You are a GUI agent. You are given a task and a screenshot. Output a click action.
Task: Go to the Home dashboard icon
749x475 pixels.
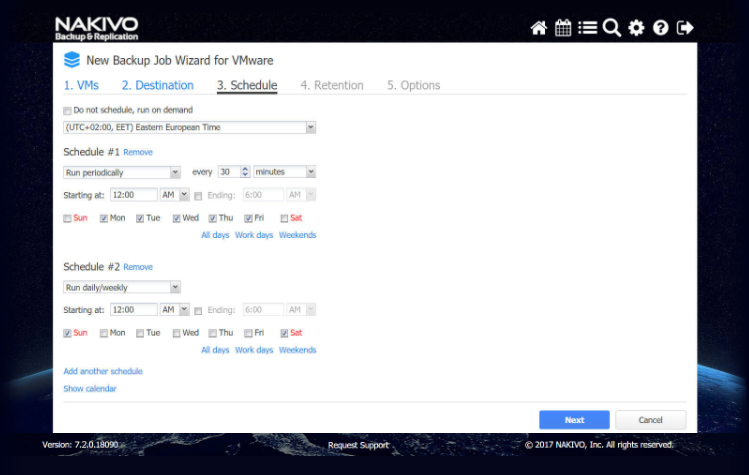tap(538, 28)
